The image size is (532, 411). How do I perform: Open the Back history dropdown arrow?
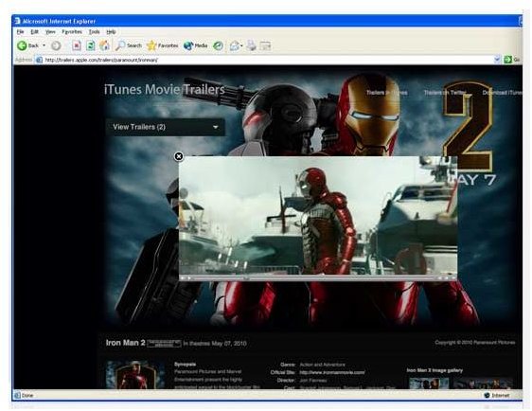44,45
